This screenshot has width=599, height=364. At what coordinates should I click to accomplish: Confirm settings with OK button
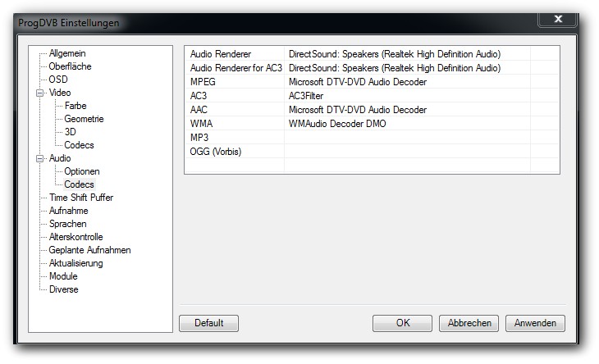coord(402,323)
